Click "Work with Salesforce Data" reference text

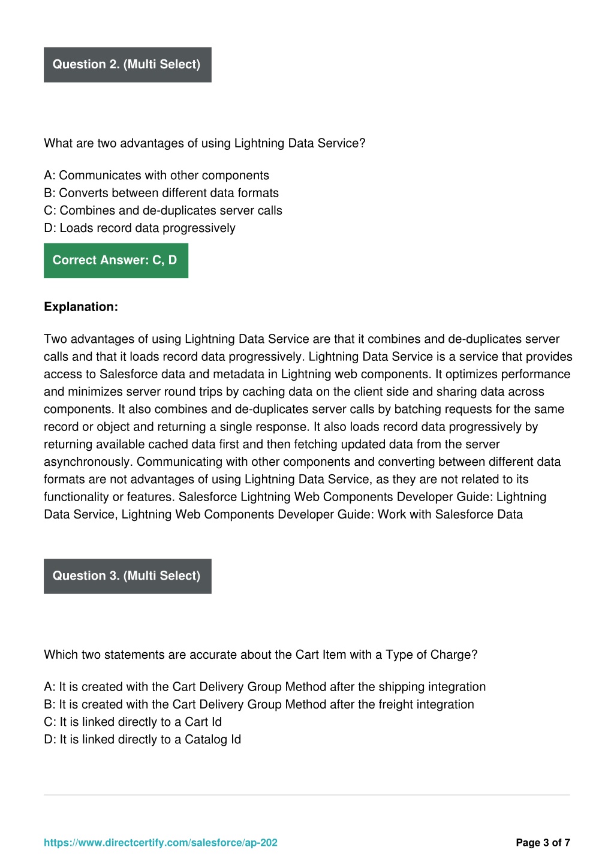coord(450,514)
